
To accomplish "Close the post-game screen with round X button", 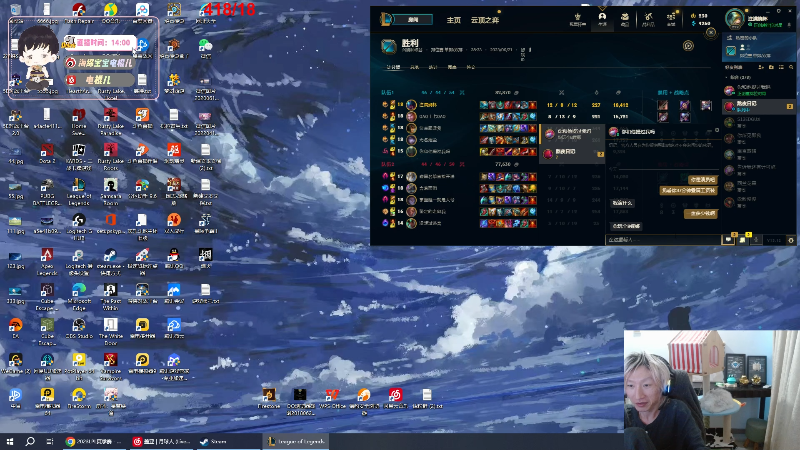I will pos(711,33).
